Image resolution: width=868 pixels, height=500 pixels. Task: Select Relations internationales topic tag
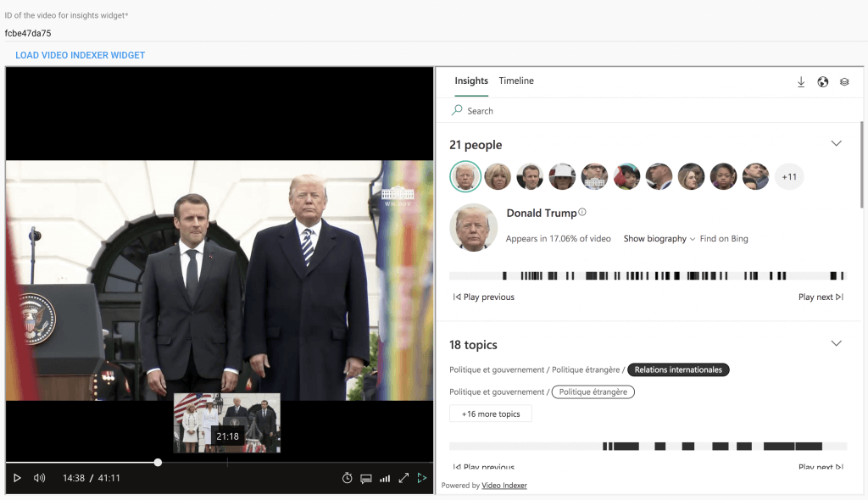[678, 369]
